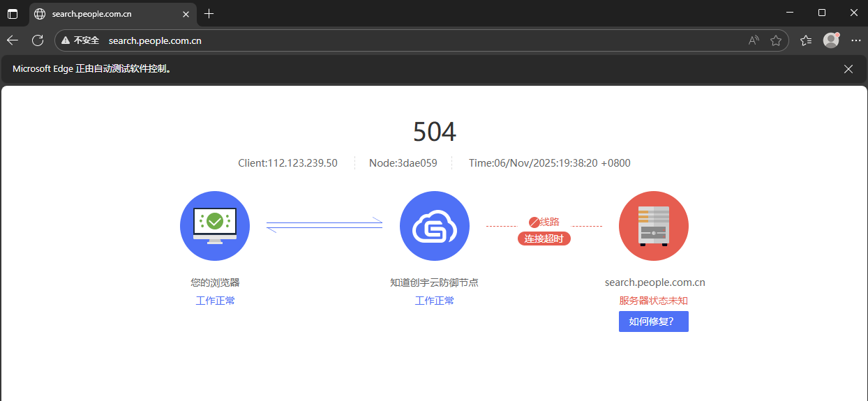
Task: Refresh the page with reload icon
Action: [x=38, y=40]
